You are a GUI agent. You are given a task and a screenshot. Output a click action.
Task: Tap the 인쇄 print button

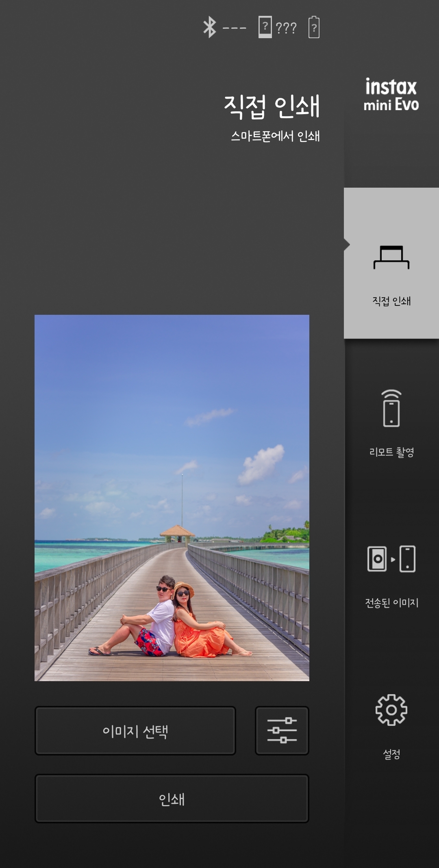(x=172, y=799)
